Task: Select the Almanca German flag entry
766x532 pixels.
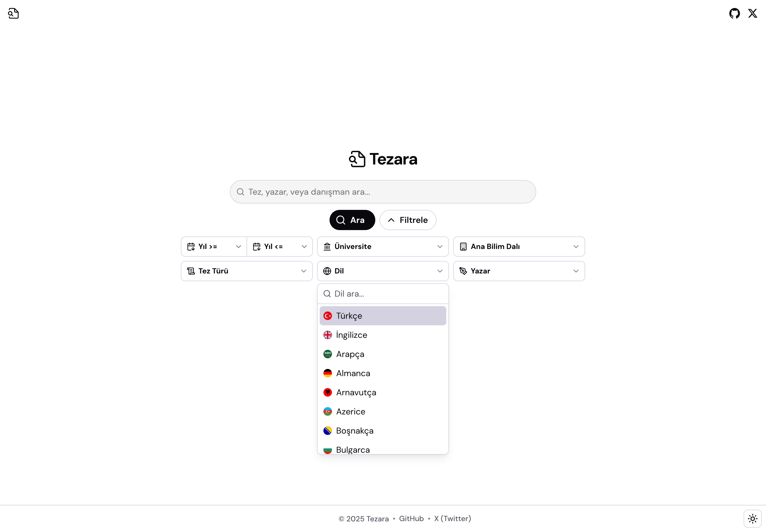Action: coord(383,373)
